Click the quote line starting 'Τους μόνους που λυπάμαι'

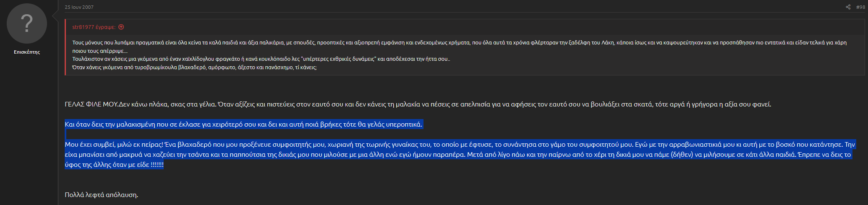(x=294, y=43)
